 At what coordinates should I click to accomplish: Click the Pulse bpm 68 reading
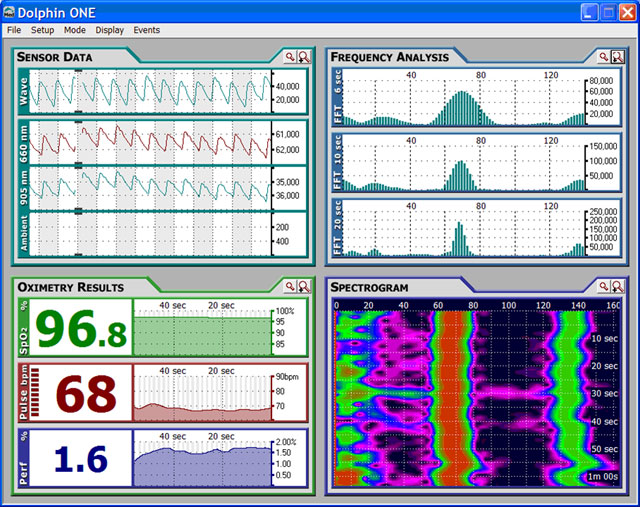point(85,394)
